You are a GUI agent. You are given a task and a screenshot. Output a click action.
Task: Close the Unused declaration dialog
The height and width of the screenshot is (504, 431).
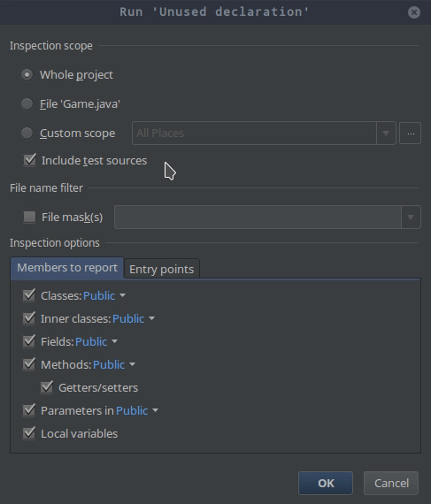[x=414, y=12]
